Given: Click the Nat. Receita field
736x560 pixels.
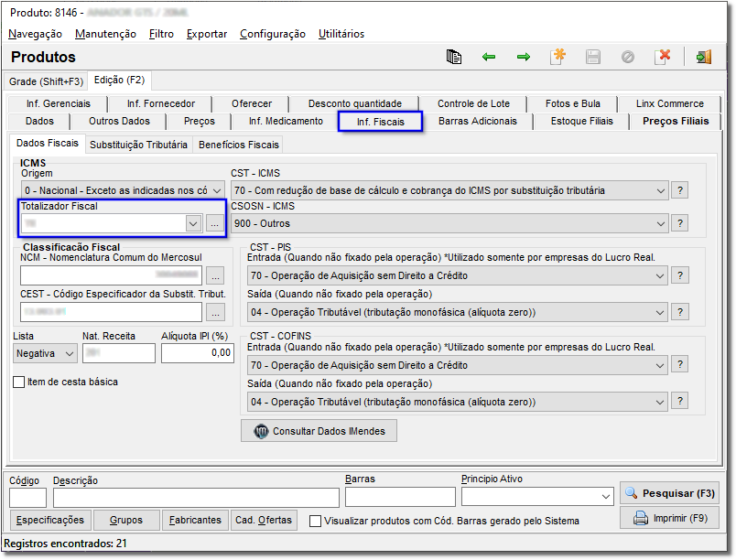Looking at the screenshot, I should pyautogui.click(x=119, y=353).
